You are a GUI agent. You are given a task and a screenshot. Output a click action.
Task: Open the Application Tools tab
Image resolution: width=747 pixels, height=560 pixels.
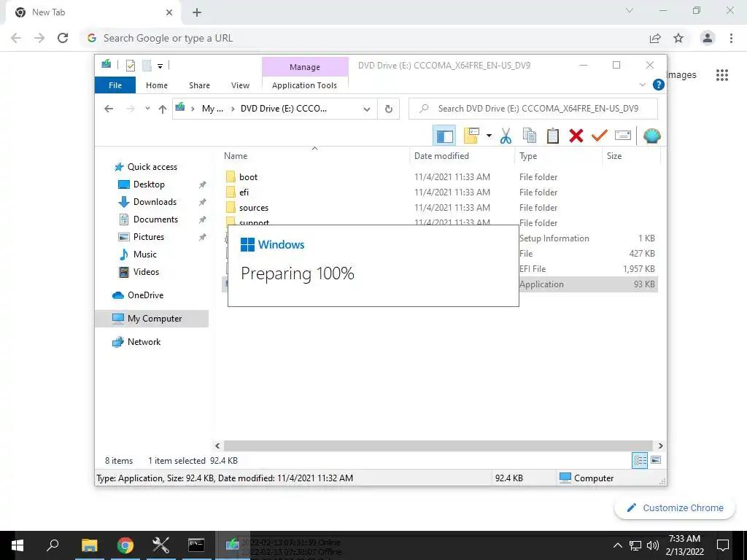coord(304,85)
